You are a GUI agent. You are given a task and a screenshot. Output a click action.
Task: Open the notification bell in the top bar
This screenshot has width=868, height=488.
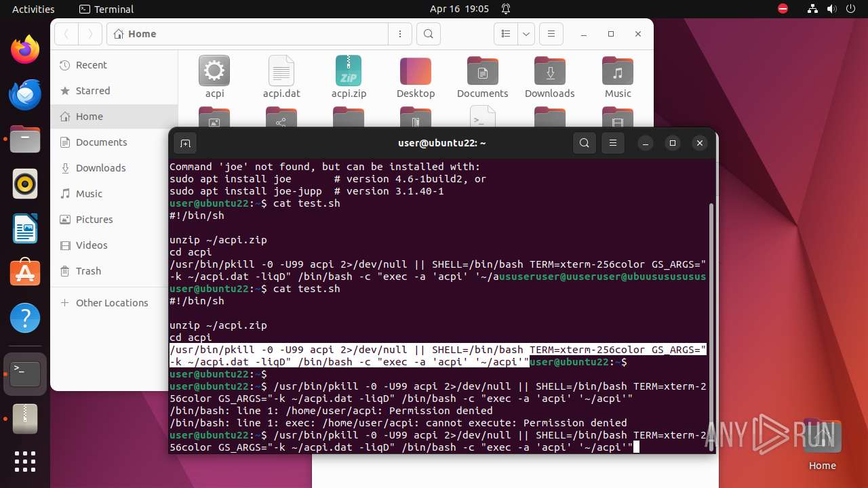pos(506,9)
